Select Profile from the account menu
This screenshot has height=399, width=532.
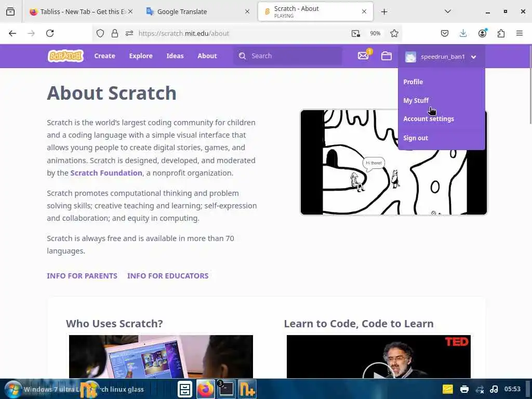pyautogui.click(x=413, y=82)
